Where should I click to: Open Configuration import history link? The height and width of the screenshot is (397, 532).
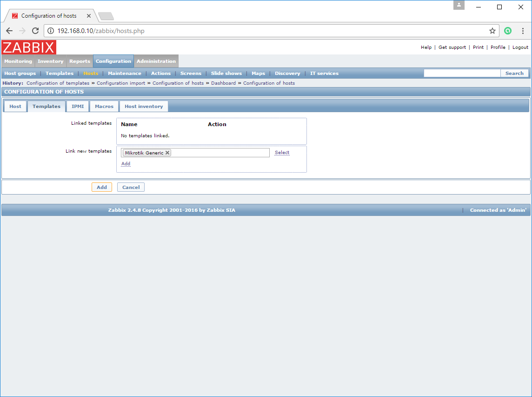click(x=121, y=83)
